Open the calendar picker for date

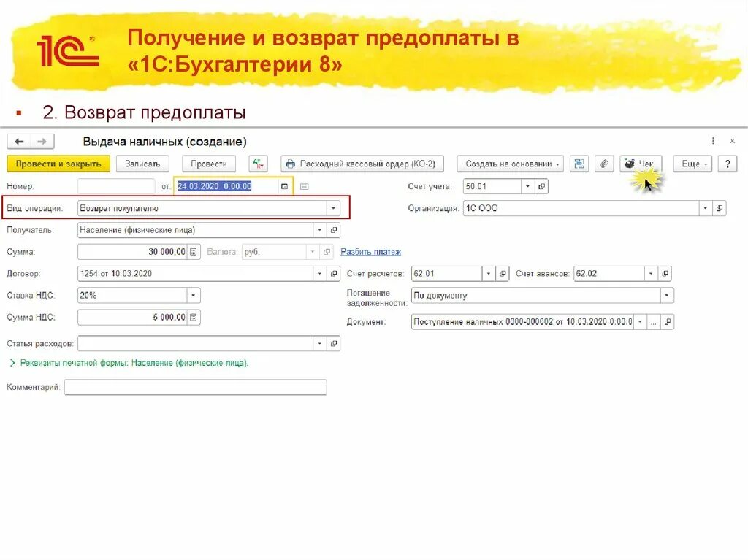[x=284, y=186]
